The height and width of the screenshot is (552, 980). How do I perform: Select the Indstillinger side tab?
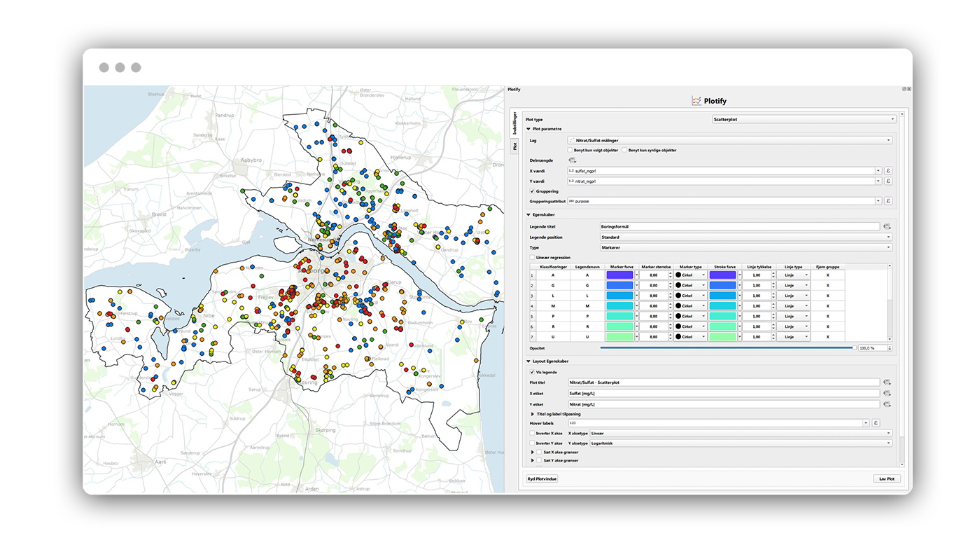pyautogui.click(x=514, y=123)
